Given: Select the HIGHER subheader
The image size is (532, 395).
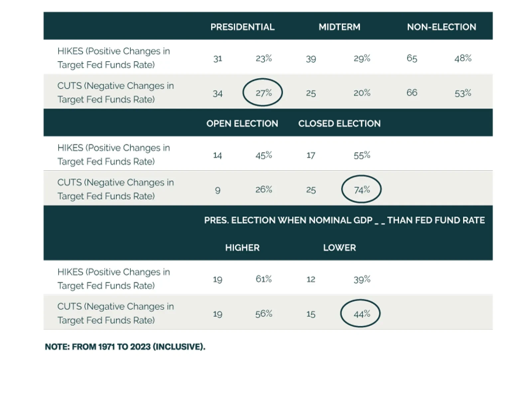Looking at the screenshot, I should (x=242, y=248).
